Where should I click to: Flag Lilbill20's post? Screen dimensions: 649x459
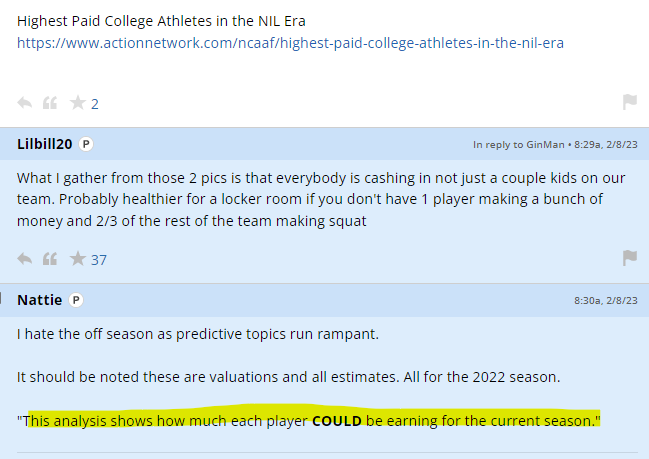tap(630, 258)
